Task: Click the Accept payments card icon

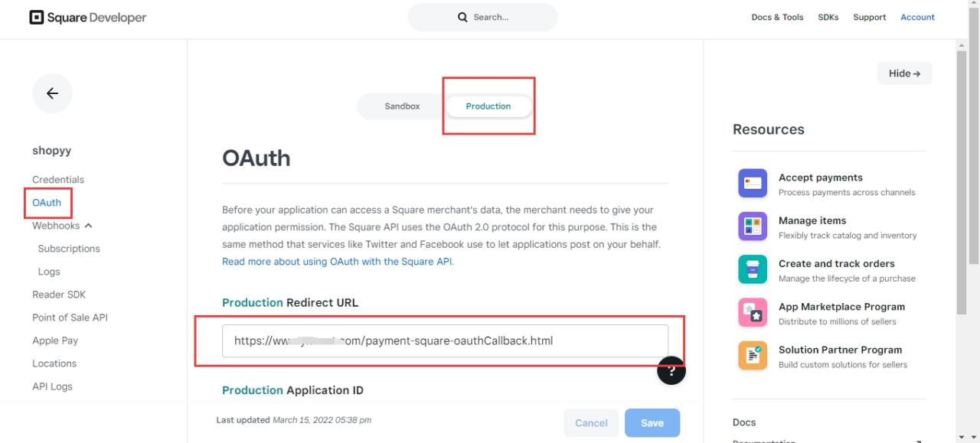Action: [752, 184]
